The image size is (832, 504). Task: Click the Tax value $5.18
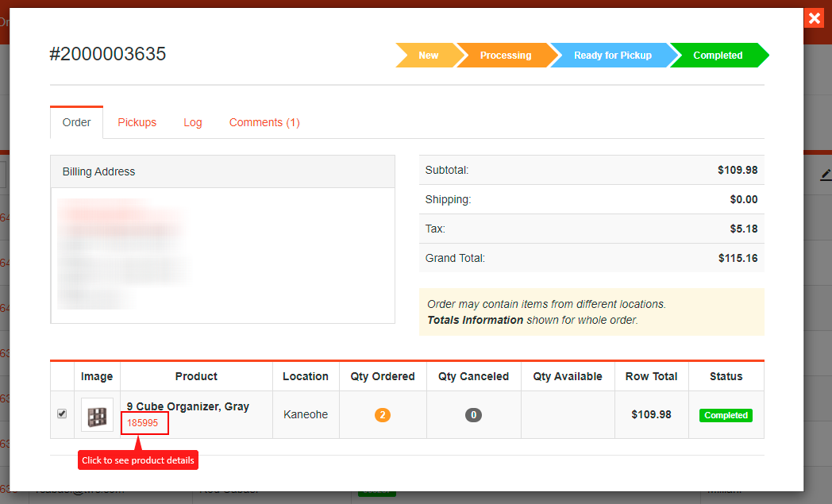(x=744, y=229)
